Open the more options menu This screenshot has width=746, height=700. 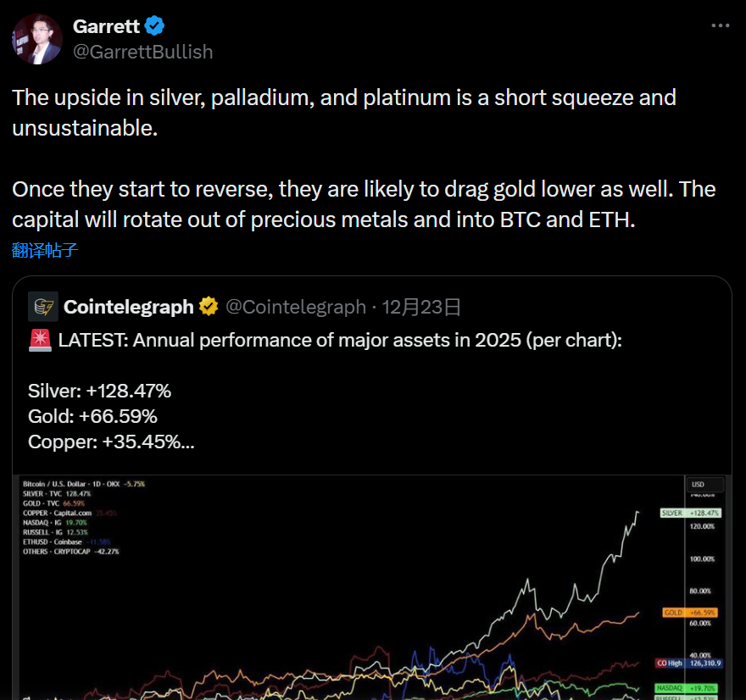(x=720, y=26)
